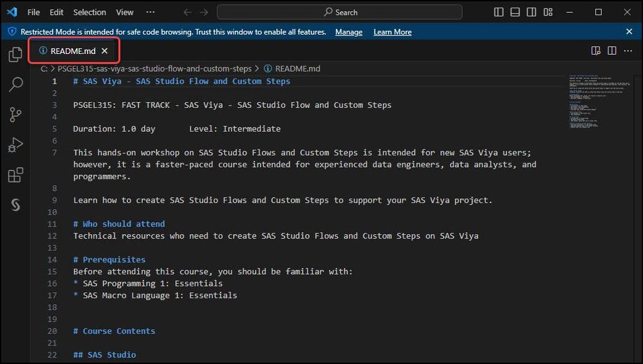Open the Explorer view in activity bar
Screen dimensions: 643x364
pyautogui.click(x=15, y=55)
